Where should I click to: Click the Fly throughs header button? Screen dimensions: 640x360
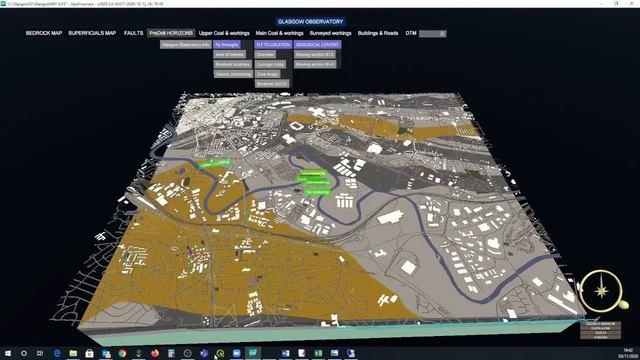[227, 44]
